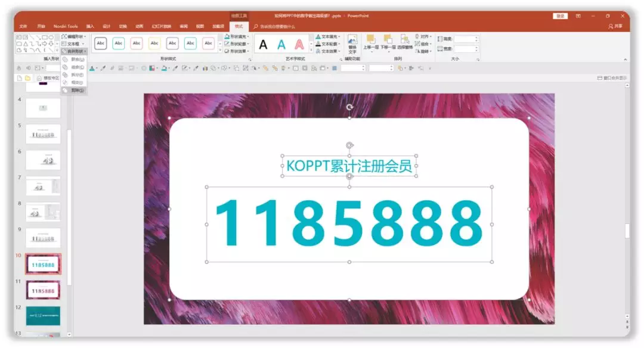Select the KOPPT累计注册会员 title text box
Viewport: 644px width, 348px height.
coord(349,166)
